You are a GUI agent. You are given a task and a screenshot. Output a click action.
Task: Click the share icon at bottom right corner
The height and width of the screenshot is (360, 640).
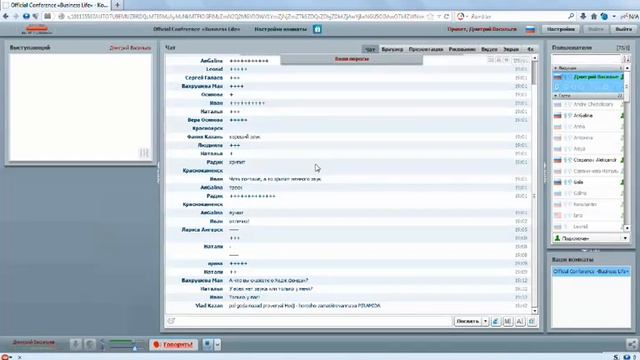(x=632, y=344)
